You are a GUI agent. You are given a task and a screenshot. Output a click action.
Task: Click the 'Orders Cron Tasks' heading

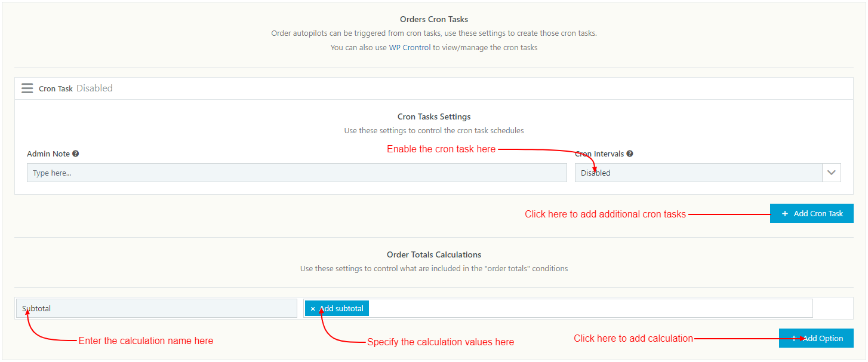(x=434, y=20)
